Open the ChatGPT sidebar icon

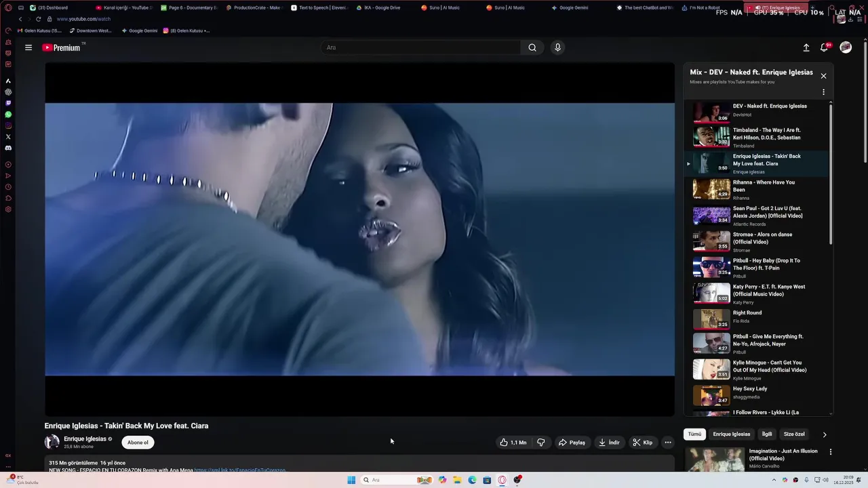(8, 92)
